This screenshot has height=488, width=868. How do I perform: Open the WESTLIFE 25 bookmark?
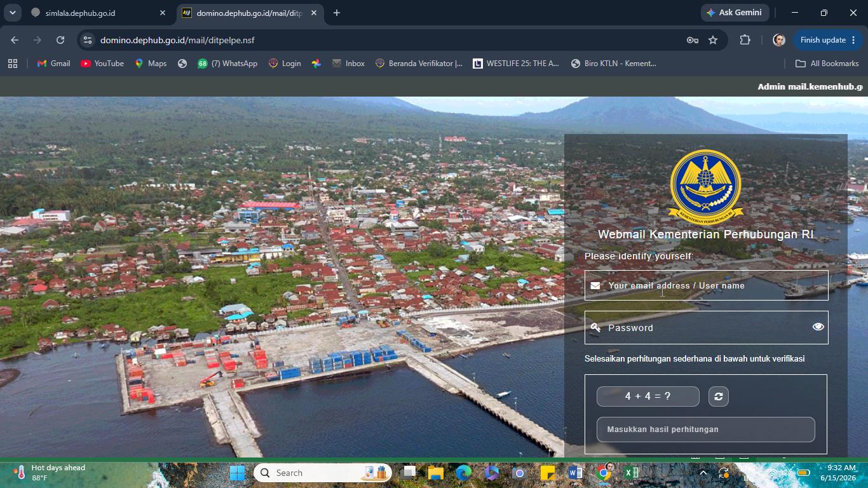517,64
